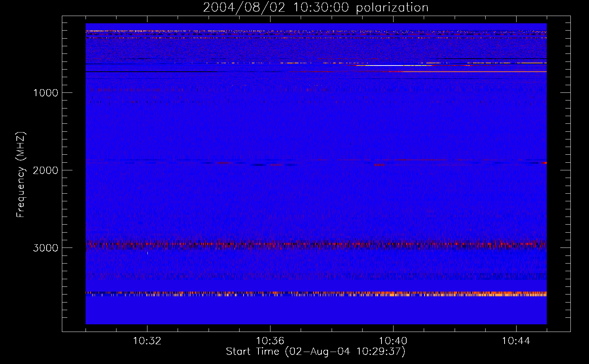Select the 'Frequency (MHZ)' y-axis label
This screenshot has width=589, height=364.
click(x=21, y=175)
